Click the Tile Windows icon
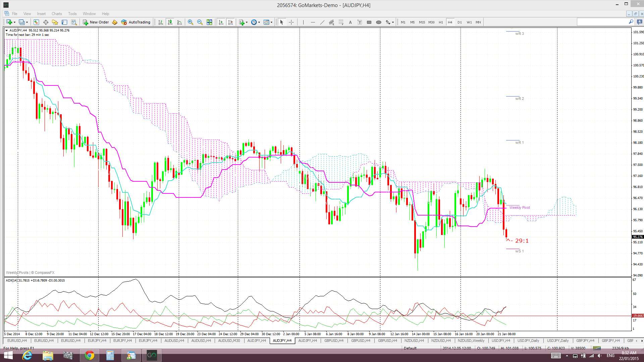 [x=209, y=22]
